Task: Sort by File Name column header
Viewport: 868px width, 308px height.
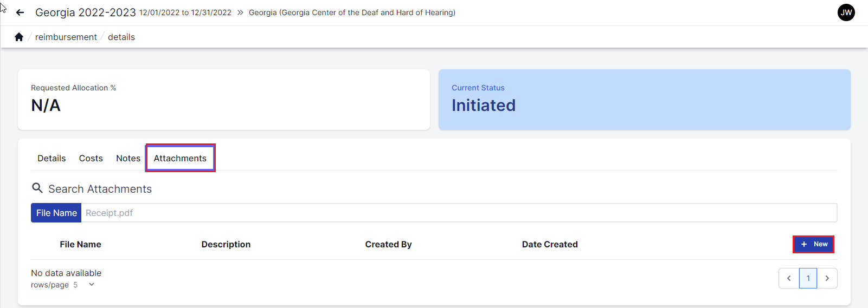Action: 80,244
